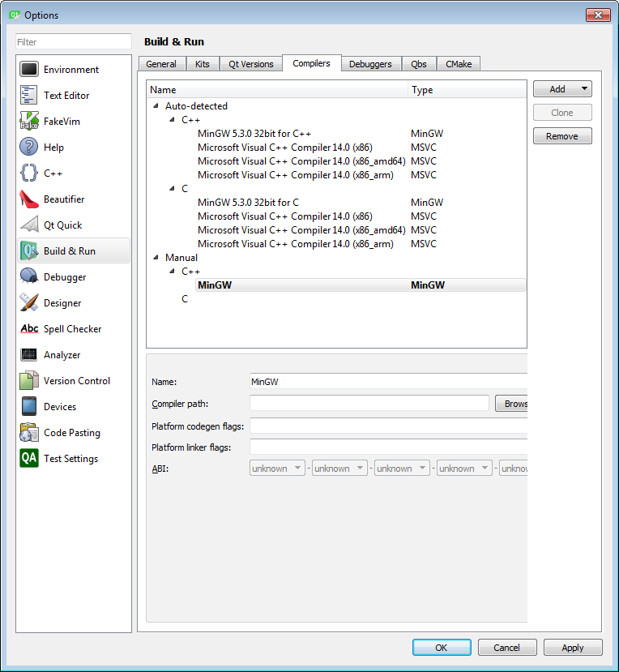Image resolution: width=619 pixels, height=672 pixels.
Task: Open the Spell Checker Abc icon
Action: [x=29, y=329]
